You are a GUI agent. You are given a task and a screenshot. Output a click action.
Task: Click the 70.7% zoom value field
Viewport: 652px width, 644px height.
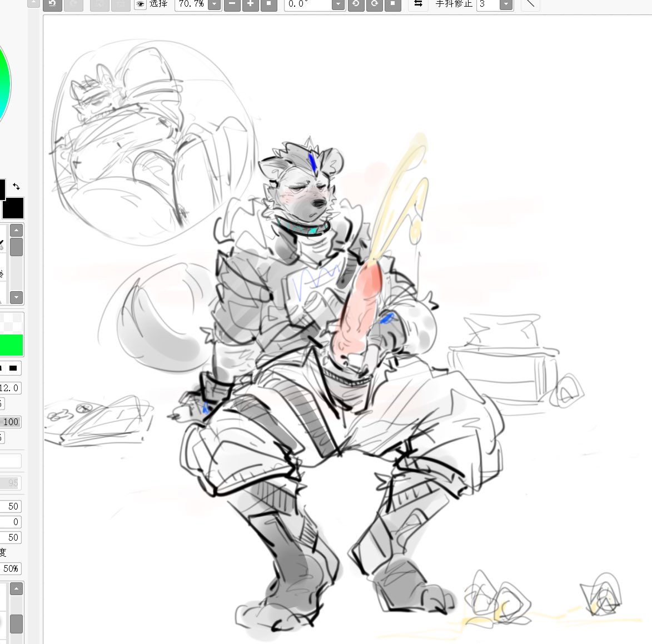click(x=191, y=4)
